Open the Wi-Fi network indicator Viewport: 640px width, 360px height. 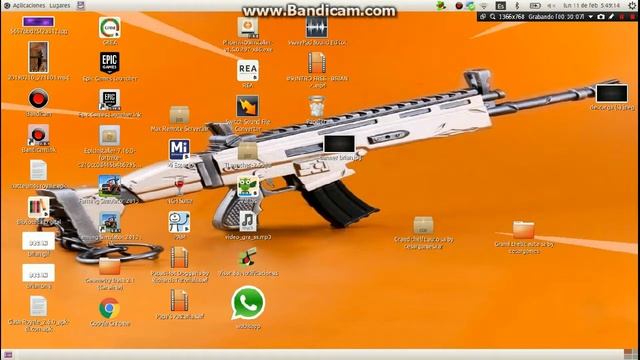(484, 6)
